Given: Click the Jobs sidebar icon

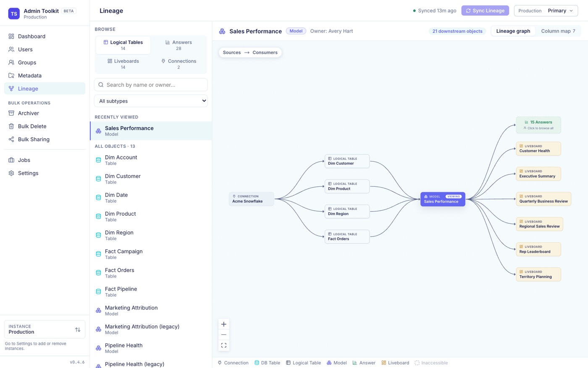Looking at the screenshot, I should (x=11, y=160).
